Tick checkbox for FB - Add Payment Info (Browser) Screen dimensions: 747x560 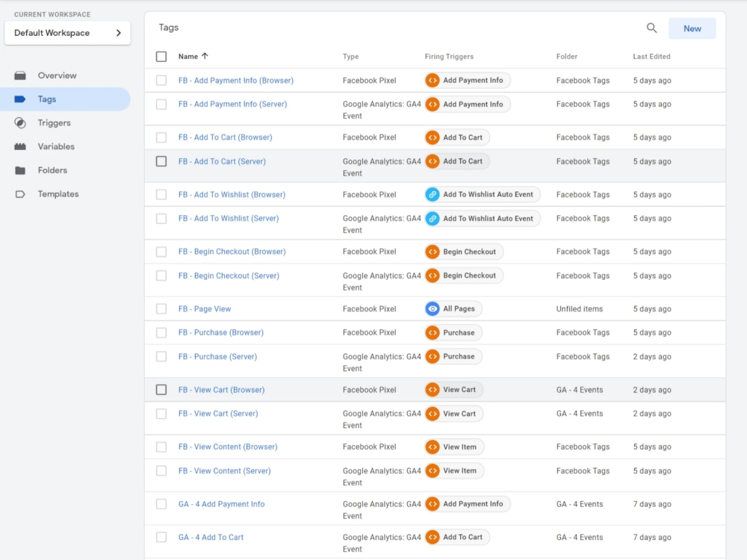tap(161, 81)
